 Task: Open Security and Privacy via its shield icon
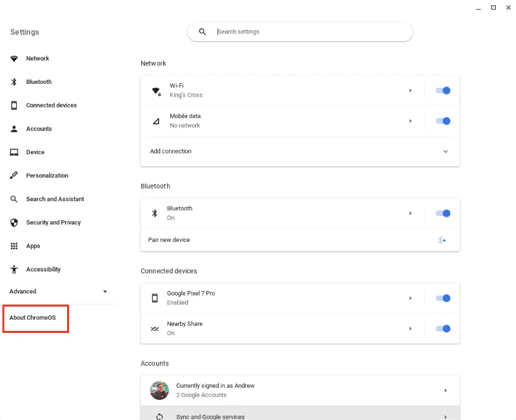(x=14, y=222)
